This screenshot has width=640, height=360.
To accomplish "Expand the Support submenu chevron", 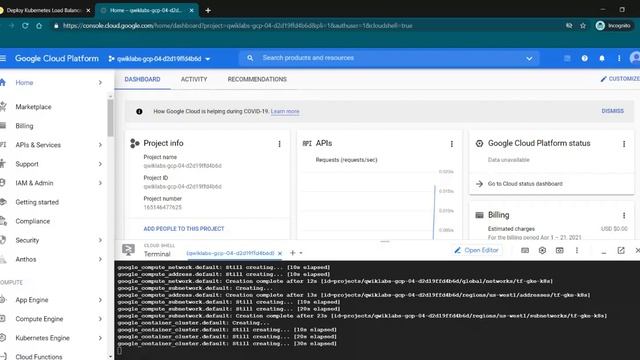I will coord(100,164).
